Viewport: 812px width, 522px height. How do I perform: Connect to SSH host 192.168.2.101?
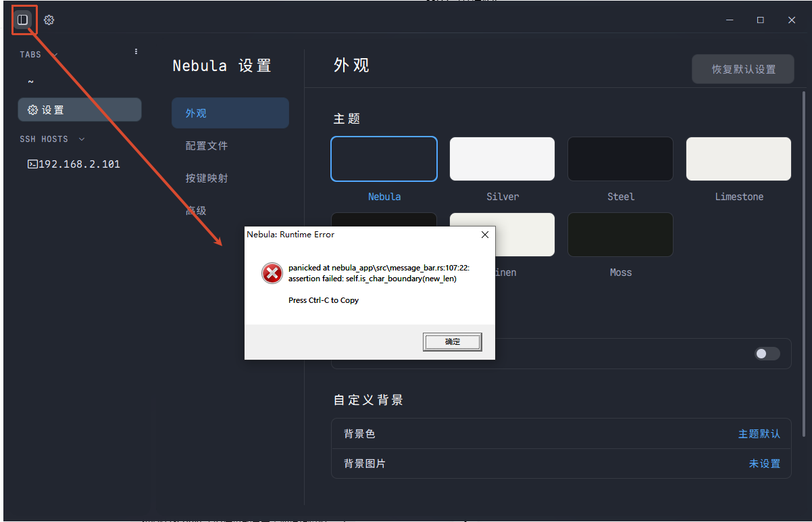[80, 164]
